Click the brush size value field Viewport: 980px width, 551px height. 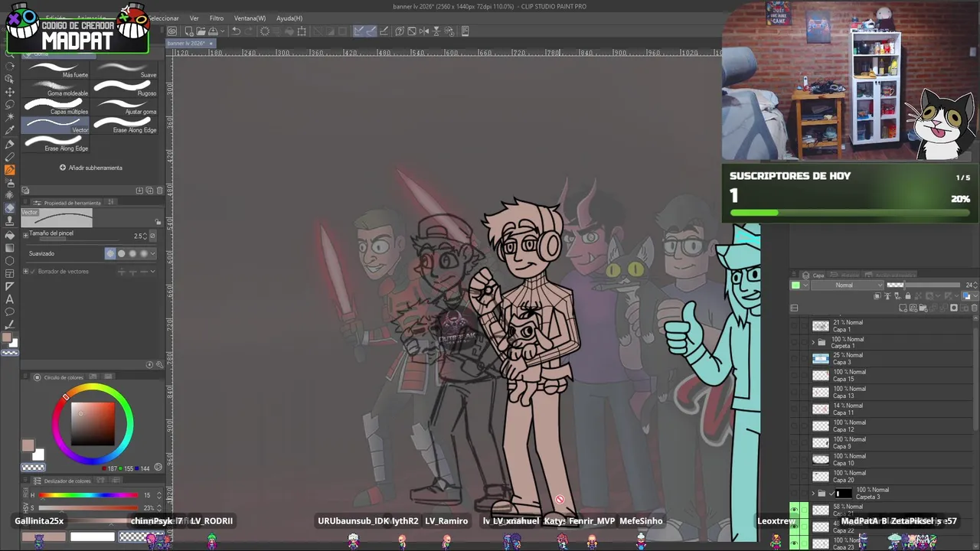[x=139, y=236]
